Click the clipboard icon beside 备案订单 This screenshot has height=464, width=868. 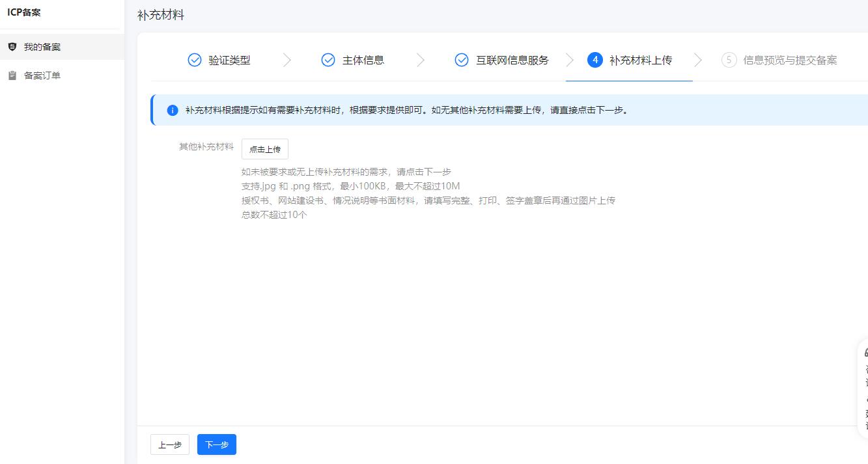pos(12,75)
